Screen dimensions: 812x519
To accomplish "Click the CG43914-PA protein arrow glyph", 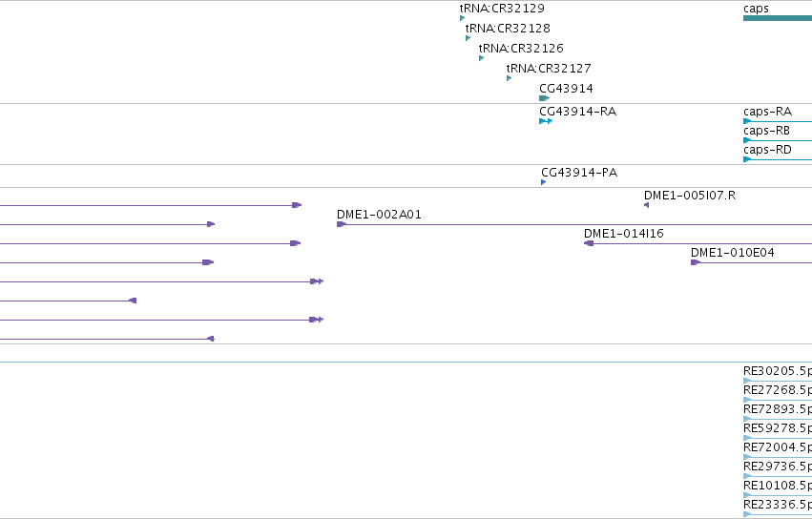I will (x=543, y=182).
